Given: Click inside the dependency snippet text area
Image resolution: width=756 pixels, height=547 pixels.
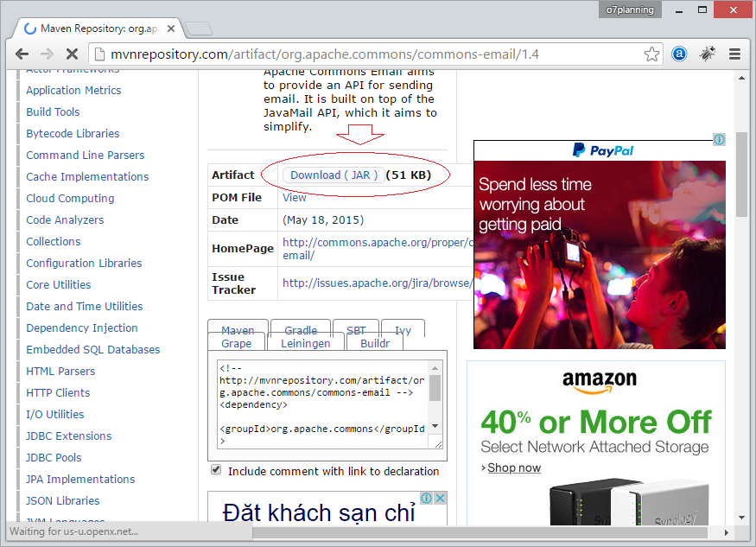Looking at the screenshot, I should (322, 404).
